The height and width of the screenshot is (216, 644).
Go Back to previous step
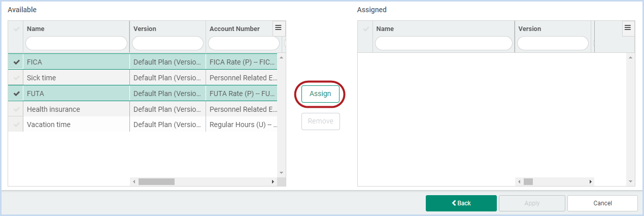click(x=461, y=203)
